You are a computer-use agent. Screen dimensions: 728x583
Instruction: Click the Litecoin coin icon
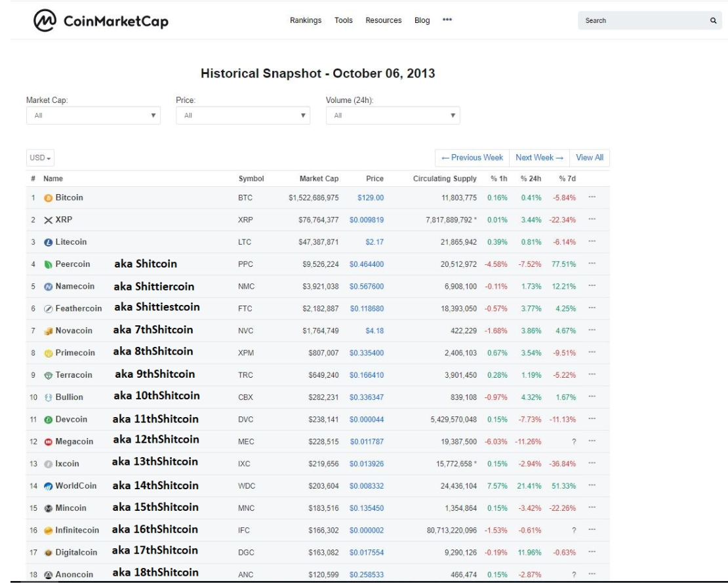pos(49,242)
